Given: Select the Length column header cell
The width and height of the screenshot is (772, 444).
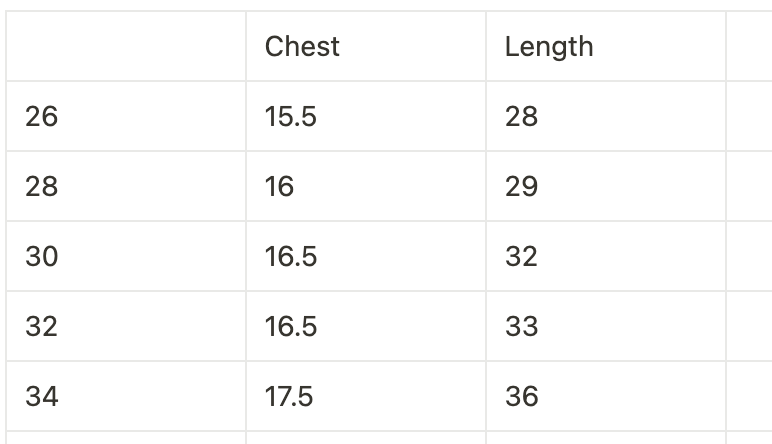Looking at the screenshot, I should 605,47.
